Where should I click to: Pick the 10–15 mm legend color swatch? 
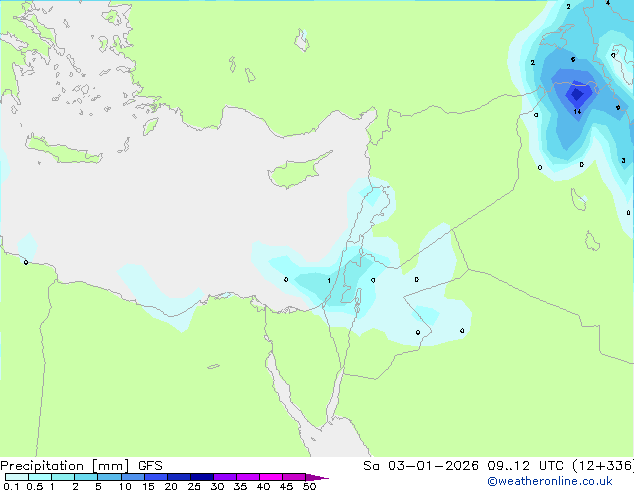[132, 477]
